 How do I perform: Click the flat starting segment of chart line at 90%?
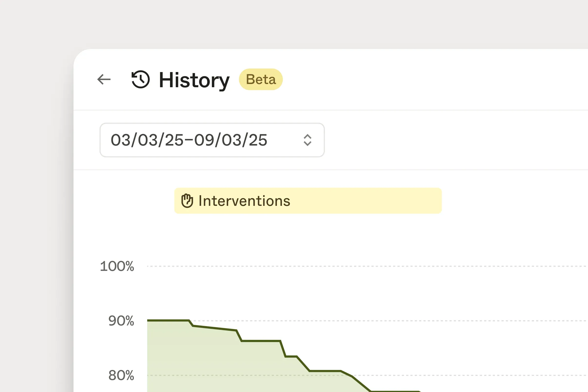(x=168, y=320)
